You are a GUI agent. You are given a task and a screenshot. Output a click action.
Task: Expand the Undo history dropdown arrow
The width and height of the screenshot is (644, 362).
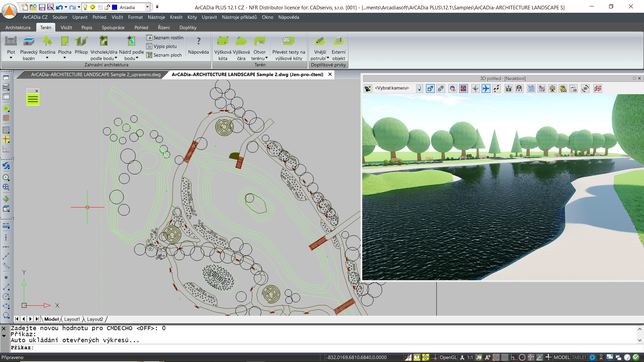click(x=66, y=7)
